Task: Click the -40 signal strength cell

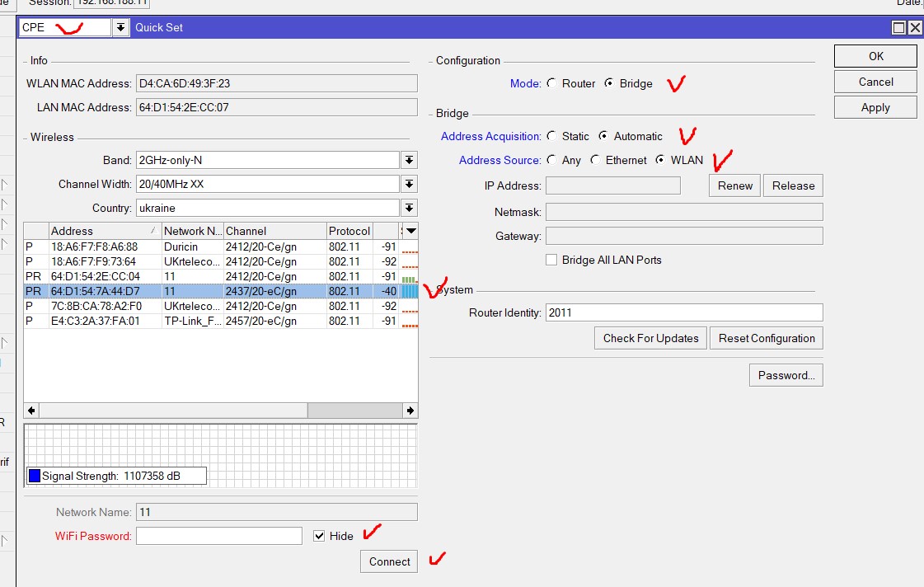Action: tap(386, 291)
